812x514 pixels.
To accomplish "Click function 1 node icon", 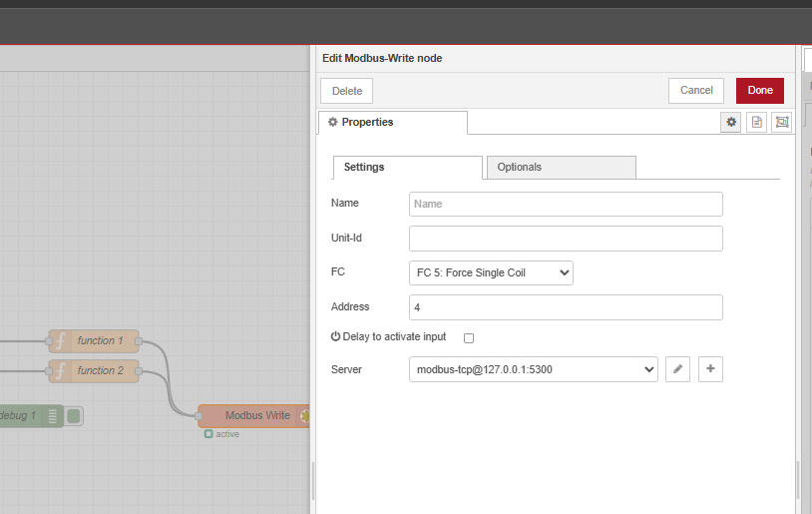I will tap(61, 341).
